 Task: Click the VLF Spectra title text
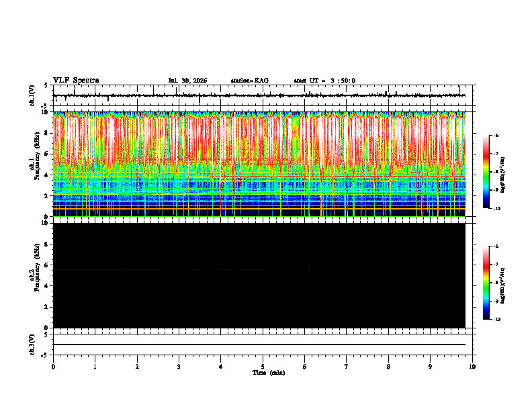pyautogui.click(x=76, y=81)
